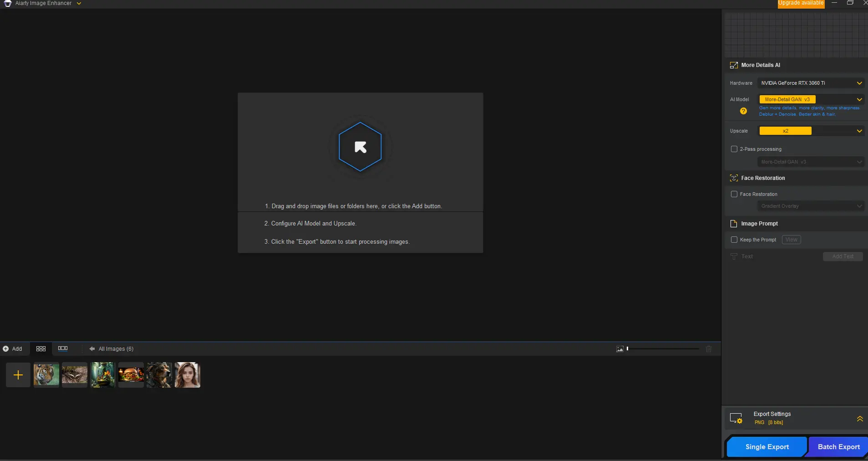
Task: Click the thumbnail size image icon
Action: 620,349
